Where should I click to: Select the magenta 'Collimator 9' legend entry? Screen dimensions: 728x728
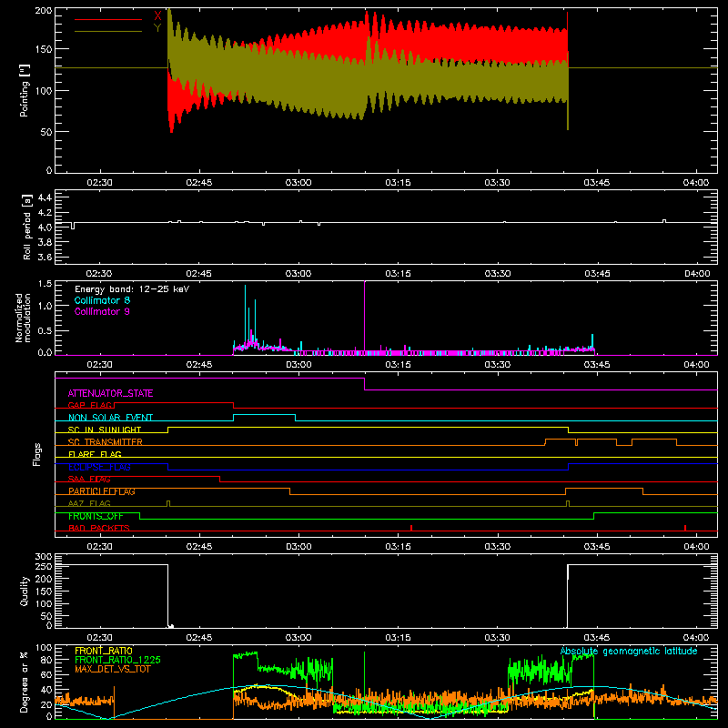click(102, 311)
